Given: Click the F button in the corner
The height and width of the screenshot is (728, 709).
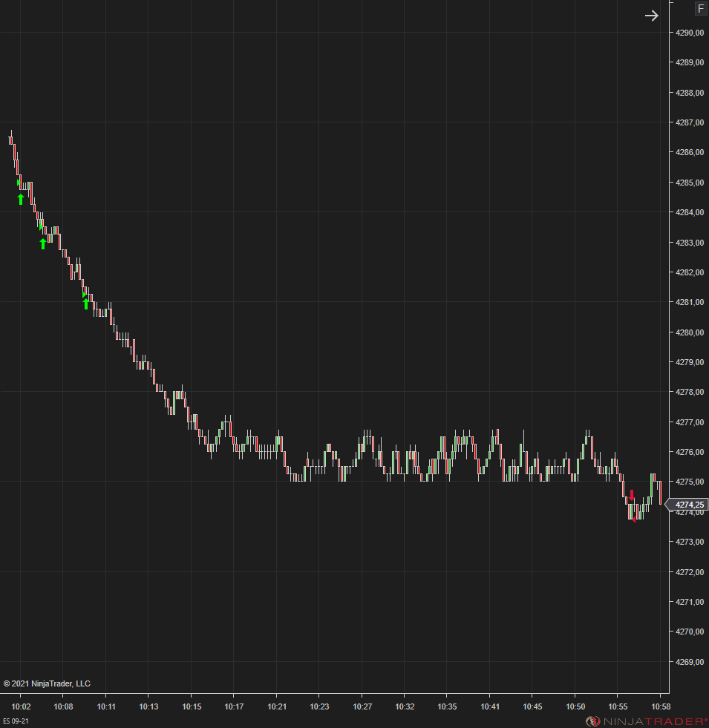Looking at the screenshot, I should point(701,9).
